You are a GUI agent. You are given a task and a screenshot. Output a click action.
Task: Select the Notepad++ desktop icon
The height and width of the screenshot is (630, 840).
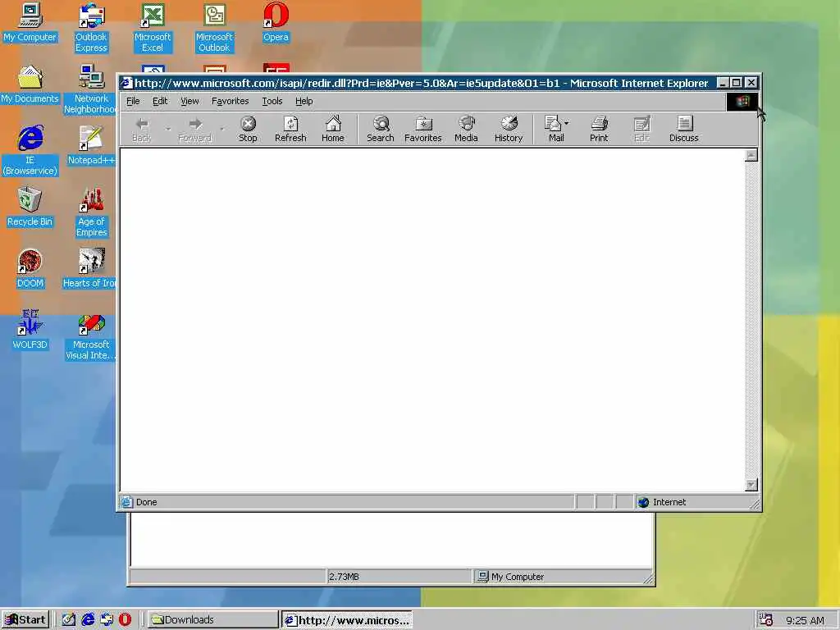pyautogui.click(x=91, y=146)
